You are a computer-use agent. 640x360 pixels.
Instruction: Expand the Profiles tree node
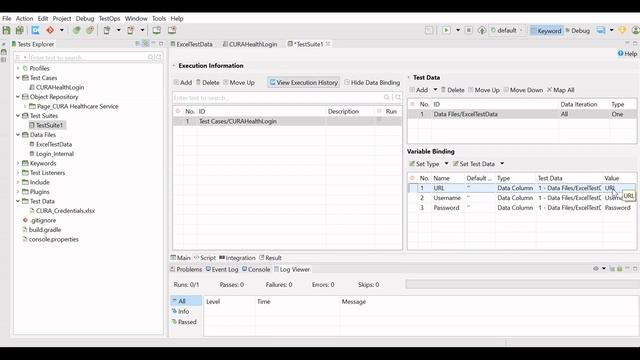pyautogui.click(x=18, y=68)
